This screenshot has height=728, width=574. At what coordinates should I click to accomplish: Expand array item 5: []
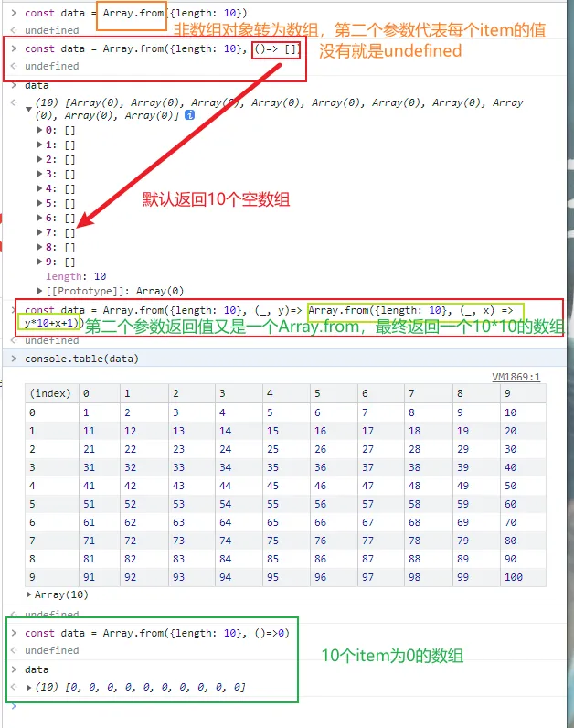[x=40, y=203]
